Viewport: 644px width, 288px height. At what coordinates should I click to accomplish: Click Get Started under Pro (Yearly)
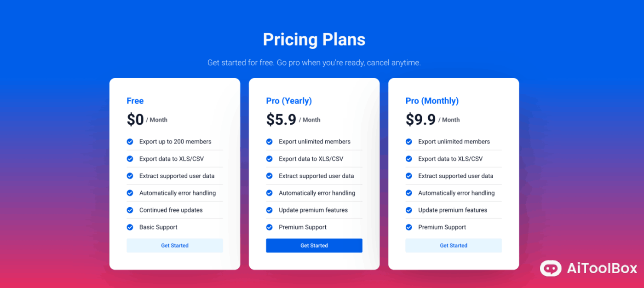pos(314,246)
